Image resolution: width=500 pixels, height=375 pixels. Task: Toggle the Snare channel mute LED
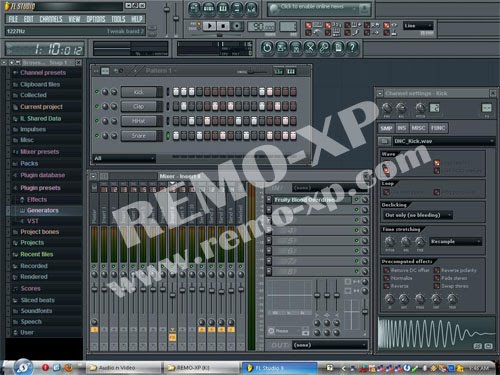coord(97,135)
